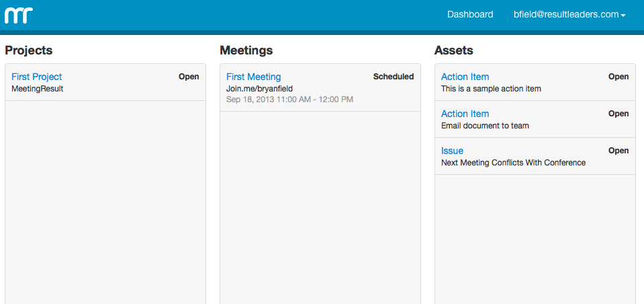644x304 pixels.
Task: Click the MeetingResult logo icon
Action: [19, 14]
